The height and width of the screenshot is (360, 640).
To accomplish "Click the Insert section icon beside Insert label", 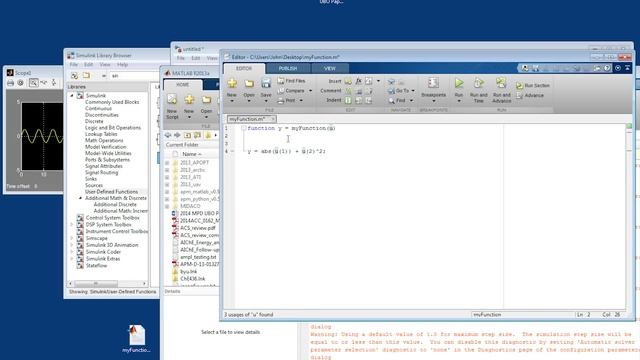I will point(348,81).
